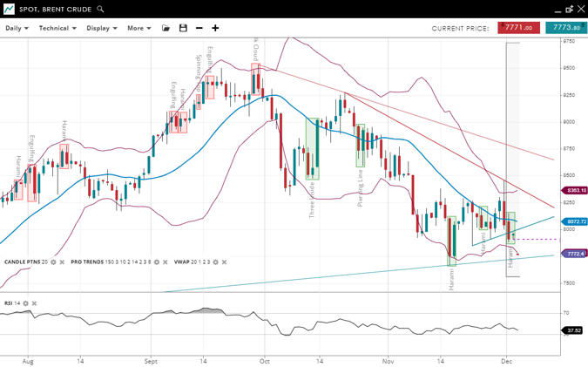This screenshot has height=367, width=588.
Task: Remove the VWAP indicator
Action: [x=224, y=262]
